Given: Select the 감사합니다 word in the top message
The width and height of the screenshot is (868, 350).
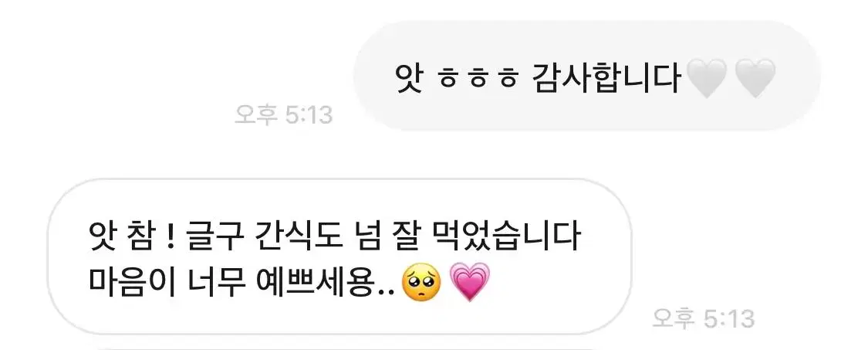Looking at the screenshot, I should [x=606, y=78].
